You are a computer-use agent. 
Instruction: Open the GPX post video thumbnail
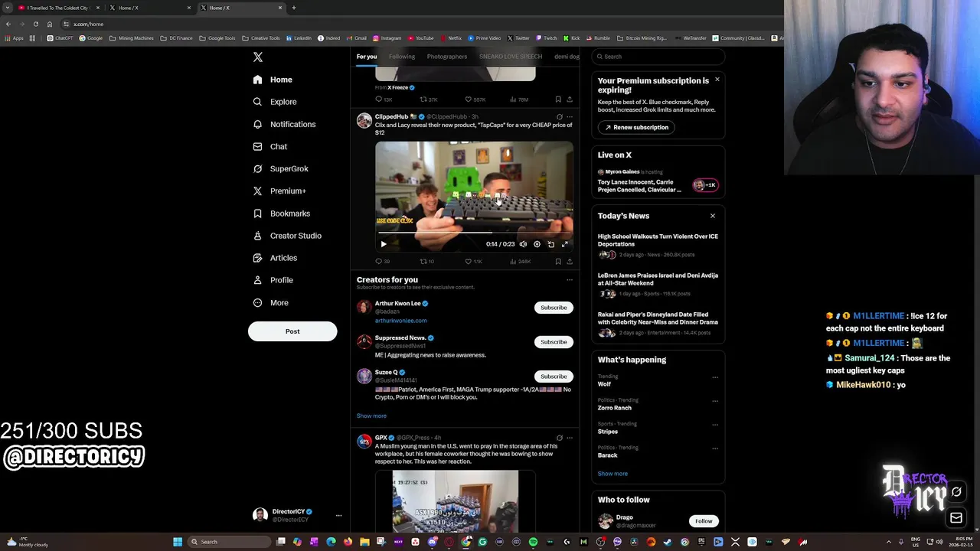pos(455,501)
